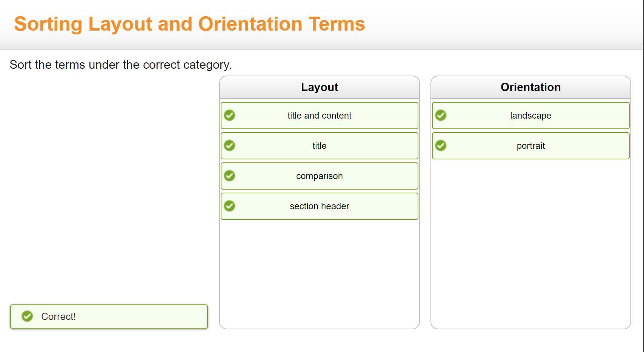Viewport: 644px width, 352px height.
Task: Click the "Sort the terms" instruction text
Action: click(x=120, y=65)
